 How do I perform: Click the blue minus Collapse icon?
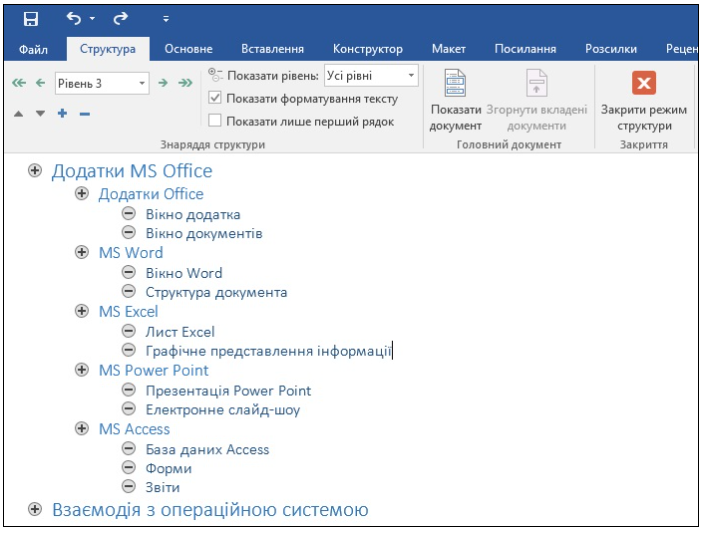84,114
